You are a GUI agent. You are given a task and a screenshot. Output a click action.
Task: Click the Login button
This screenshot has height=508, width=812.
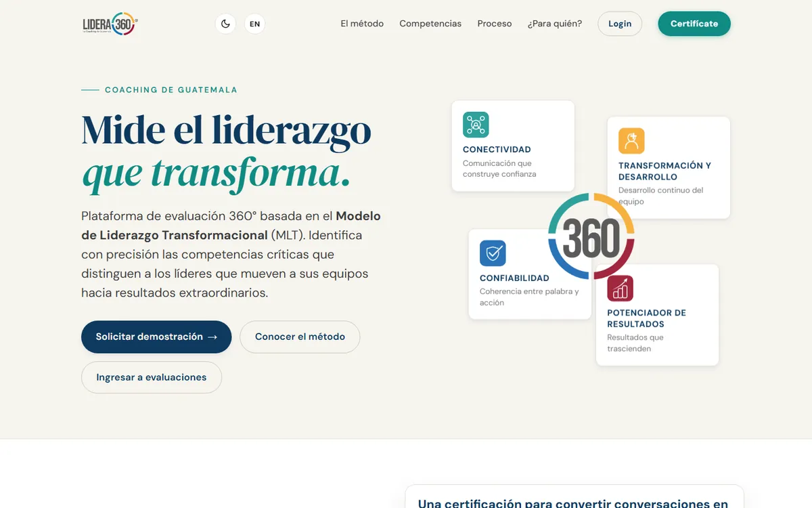[620, 24]
